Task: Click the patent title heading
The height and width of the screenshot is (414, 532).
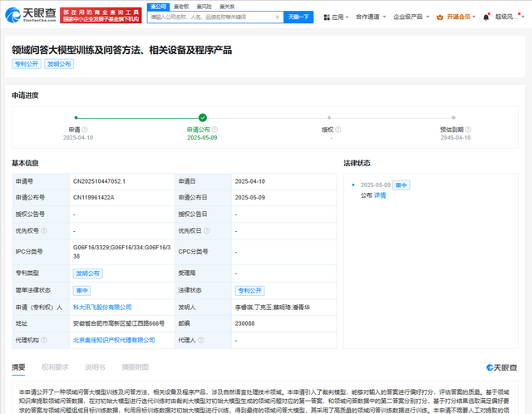Action: pyautogui.click(x=122, y=50)
